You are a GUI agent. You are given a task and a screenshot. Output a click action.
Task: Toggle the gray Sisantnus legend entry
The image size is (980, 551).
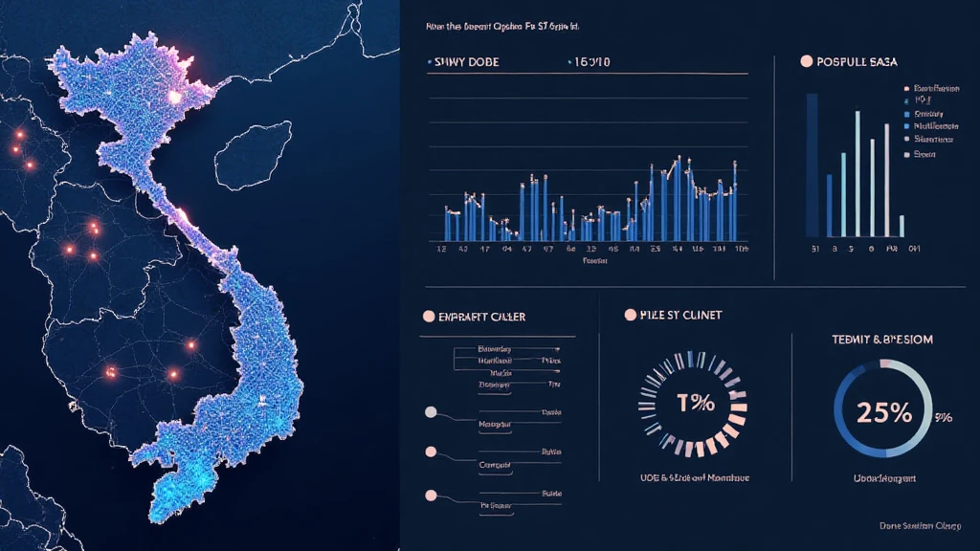click(x=904, y=138)
